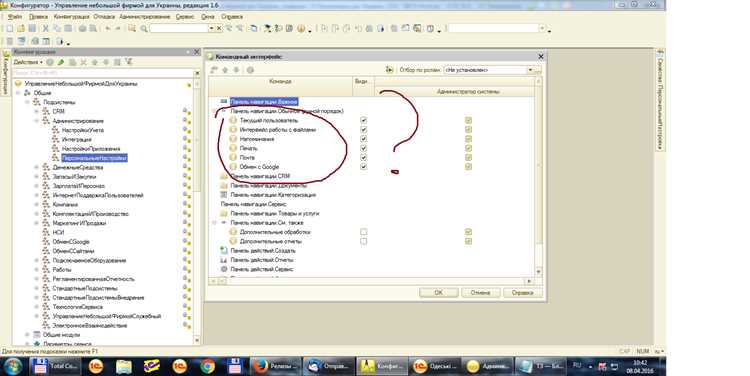Image resolution: width=750 pixels, height=376 pixels.
Task: Click the green pencil edit icon in configuration panel
Action: pos(61,62)
